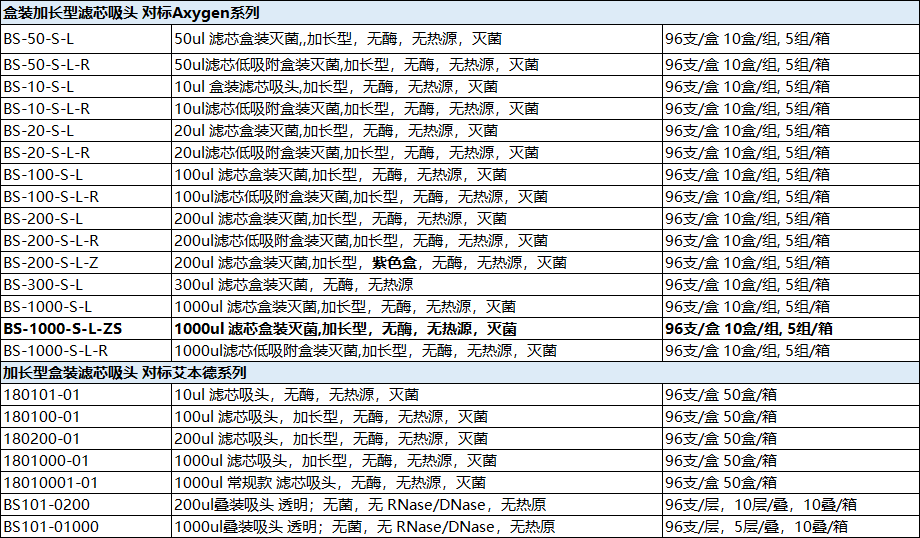Select cell BS-1000-S-L
920x538 pixels.
(86, 306)
